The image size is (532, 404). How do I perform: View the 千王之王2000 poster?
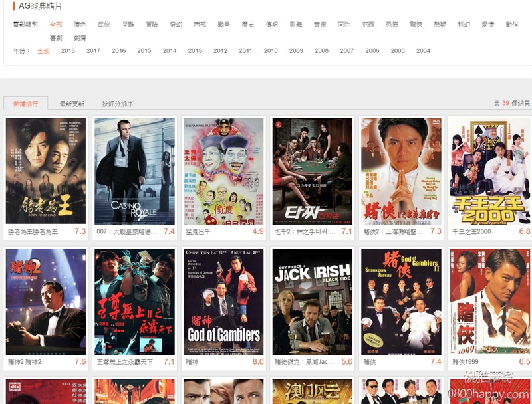(490, 171)
